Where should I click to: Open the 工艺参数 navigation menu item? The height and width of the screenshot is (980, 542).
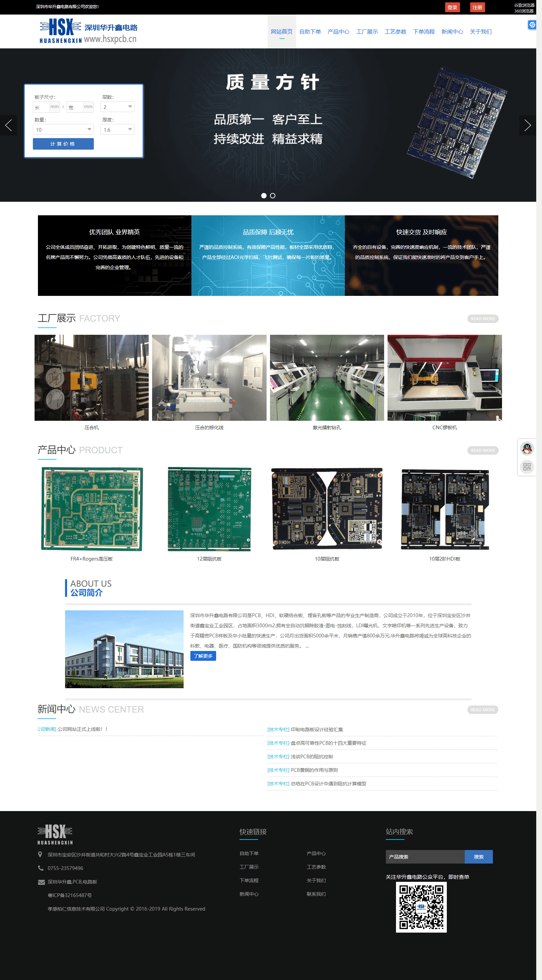[x=395, y=31]
